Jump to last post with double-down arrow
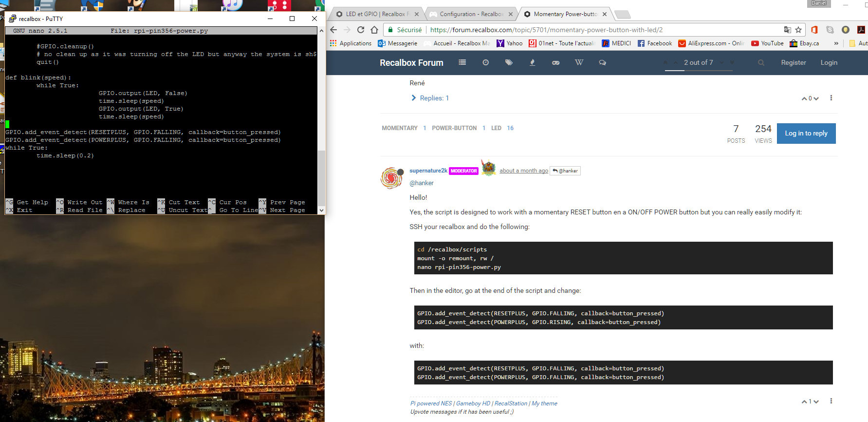 coord(732,62)
